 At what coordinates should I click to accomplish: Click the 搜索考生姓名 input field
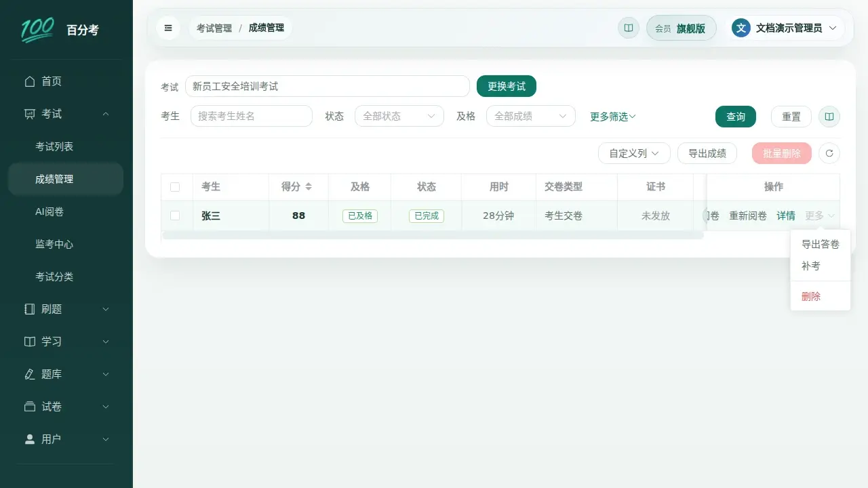252,116
